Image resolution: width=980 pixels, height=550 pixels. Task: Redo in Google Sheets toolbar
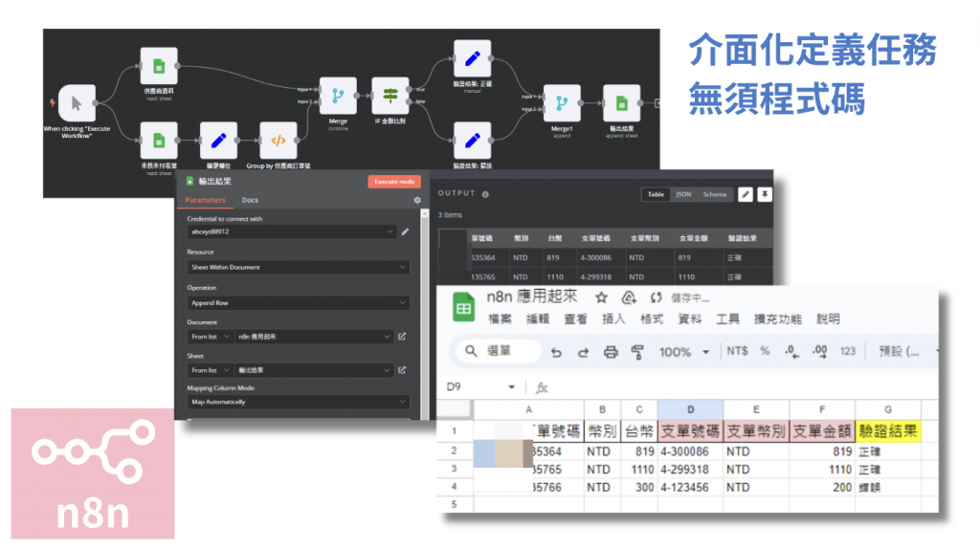click(583, 353)
